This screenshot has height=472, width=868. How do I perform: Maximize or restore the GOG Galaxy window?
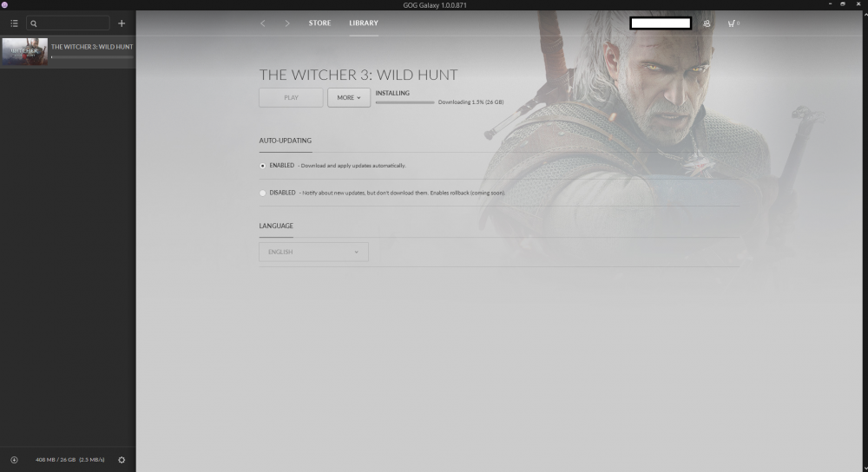(x=843, y=4)
